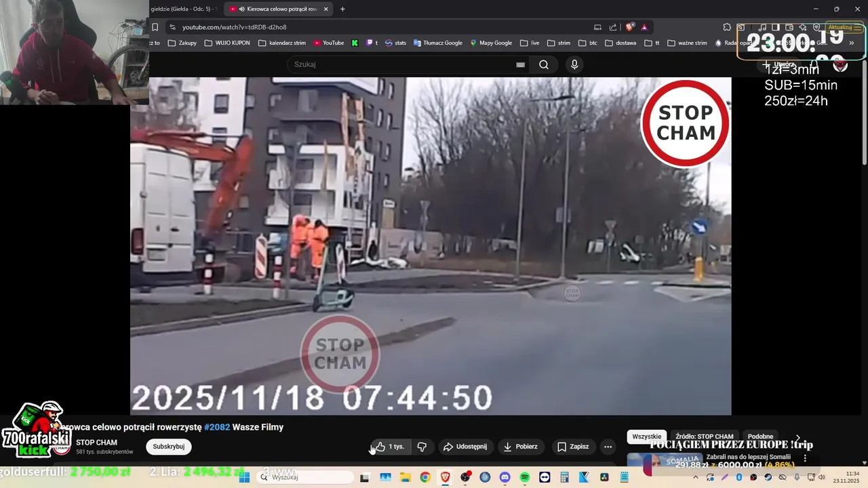
Task: Open the Udostępnij share dialog
Action: point(465,447)
